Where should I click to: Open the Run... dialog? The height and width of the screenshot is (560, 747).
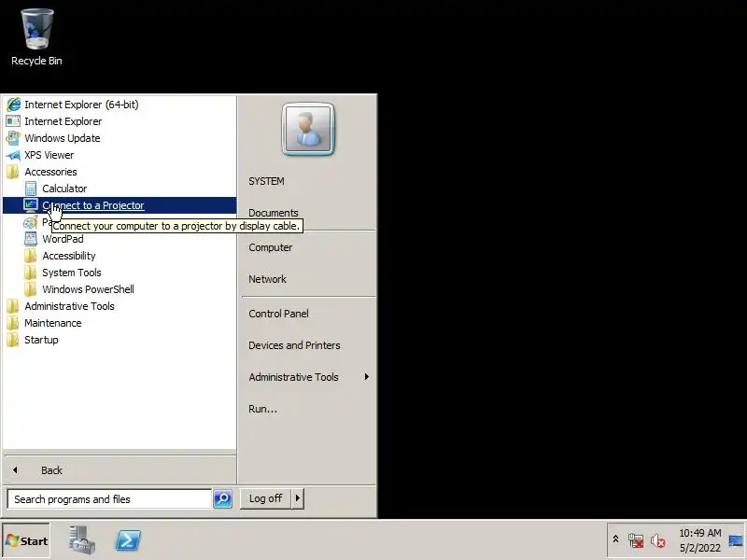(262, 409)
